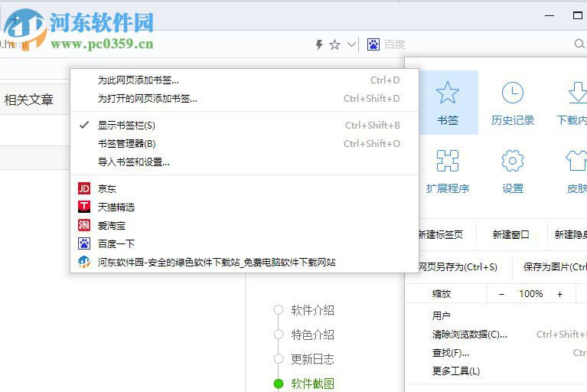
Task: Select 查找(F) menu item
Action: coord(496,352)
